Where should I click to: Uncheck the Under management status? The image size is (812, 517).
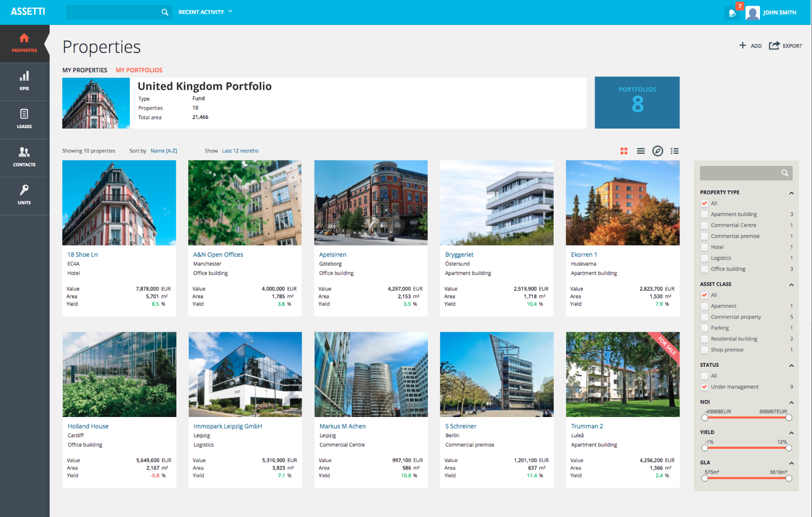(704, 387)
